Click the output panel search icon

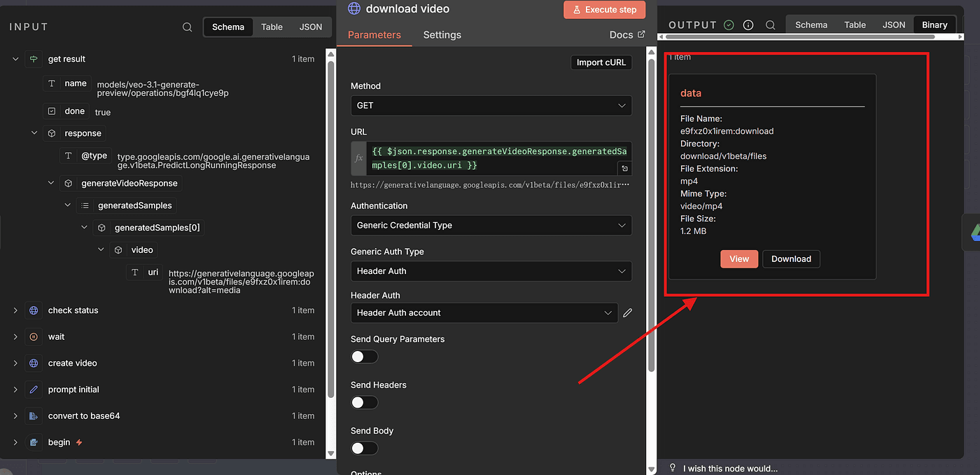pos(770,25)
